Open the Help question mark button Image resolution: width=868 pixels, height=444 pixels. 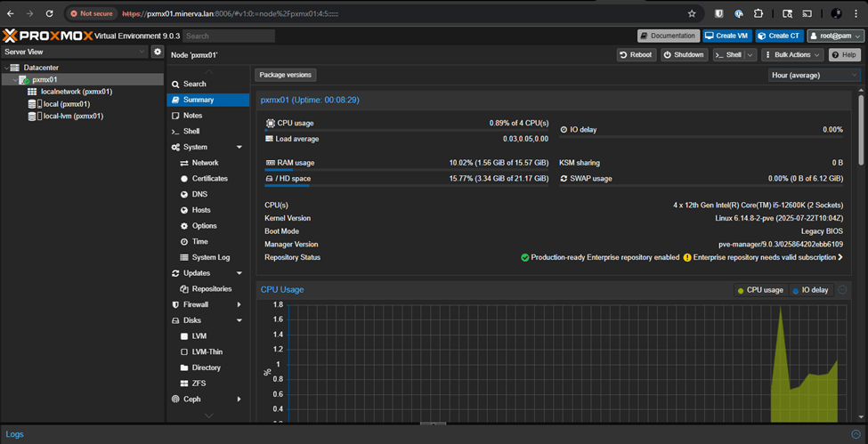(x=844, y=55)
